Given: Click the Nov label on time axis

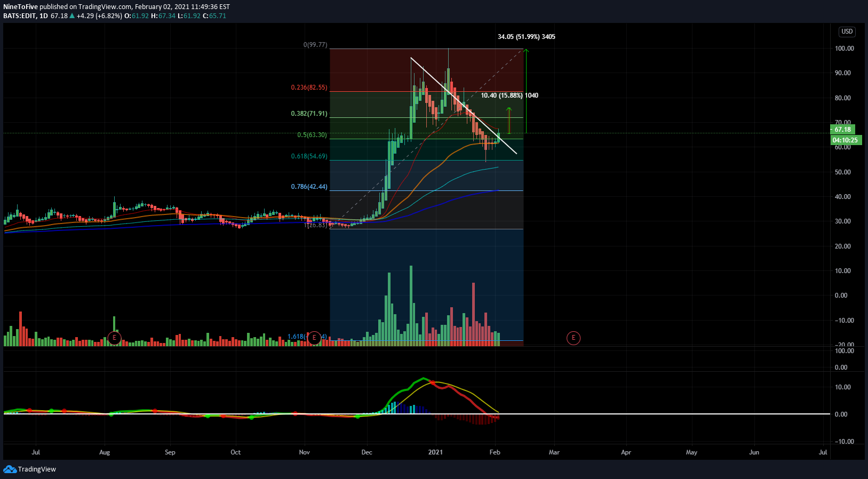Looking at the screenshot, I should 304,452.
